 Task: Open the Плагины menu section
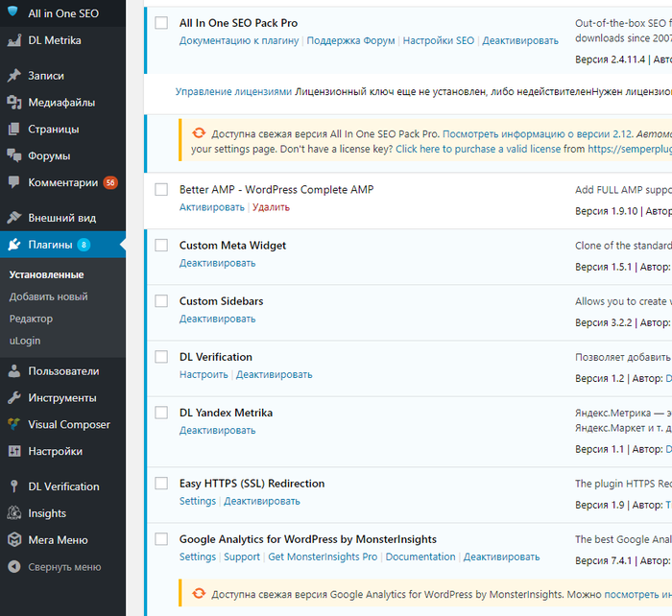point(50,245)
